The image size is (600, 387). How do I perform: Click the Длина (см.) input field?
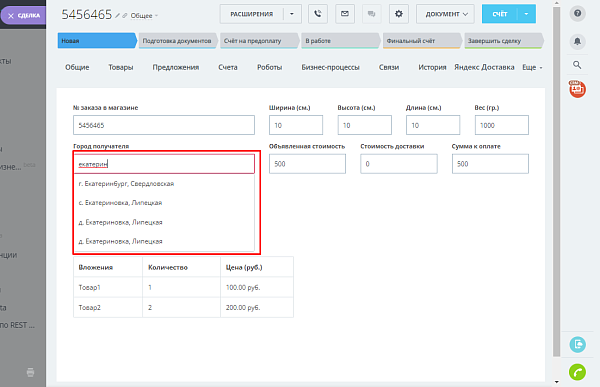coord(433,125)
